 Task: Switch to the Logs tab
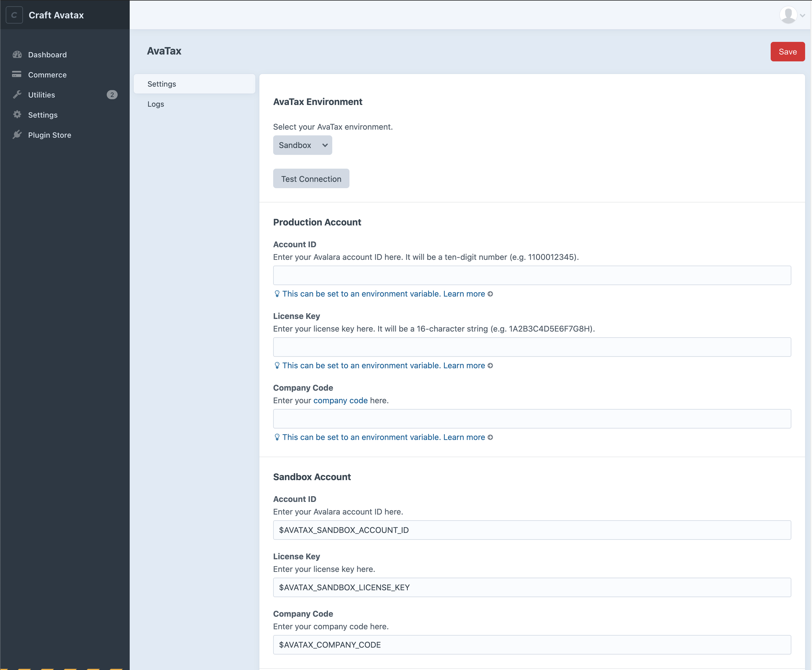[x=156, y=104]
